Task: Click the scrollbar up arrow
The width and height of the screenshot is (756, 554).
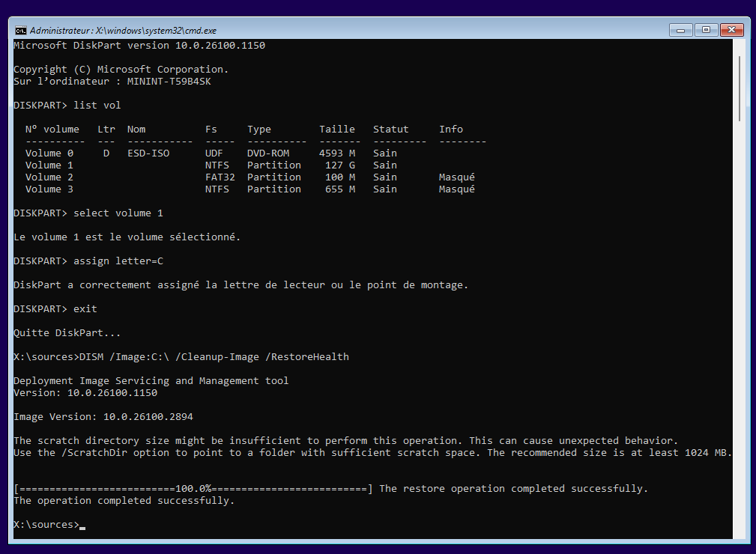Action: point(739,45)
